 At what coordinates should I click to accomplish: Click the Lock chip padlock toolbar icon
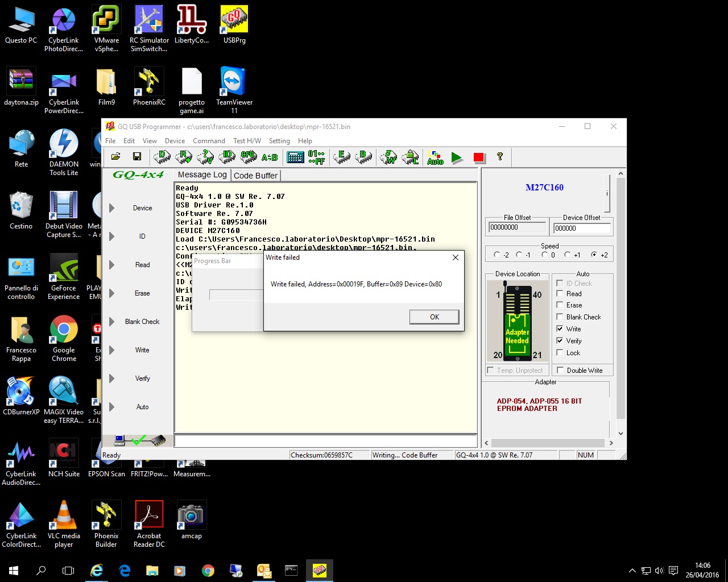coord(411,157)
